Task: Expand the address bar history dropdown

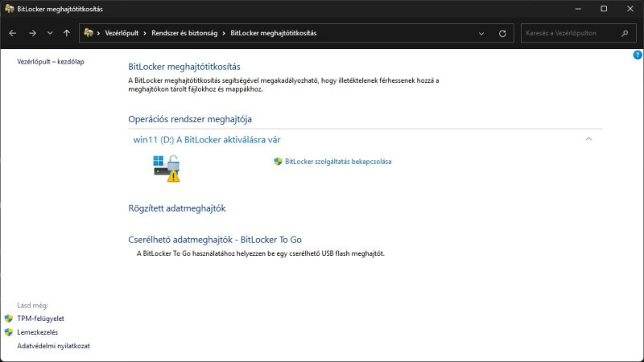Action: pyautogui.click(x=481, y=34)
